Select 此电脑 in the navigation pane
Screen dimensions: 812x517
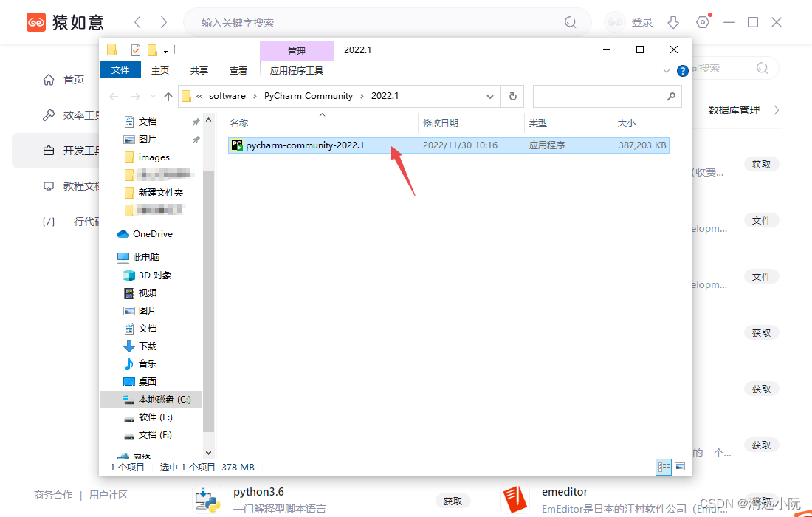pos(146,258)
